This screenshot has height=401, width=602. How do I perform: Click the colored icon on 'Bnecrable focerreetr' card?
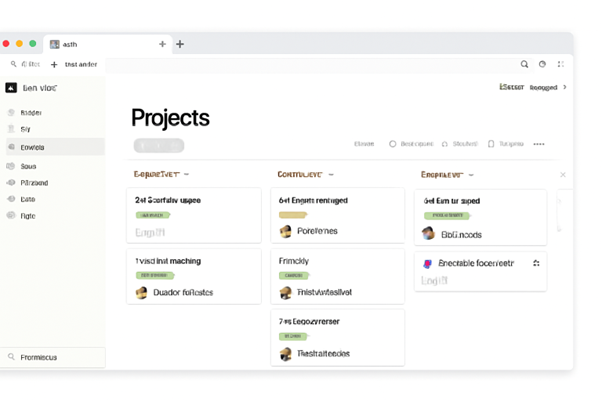[428, 264]
